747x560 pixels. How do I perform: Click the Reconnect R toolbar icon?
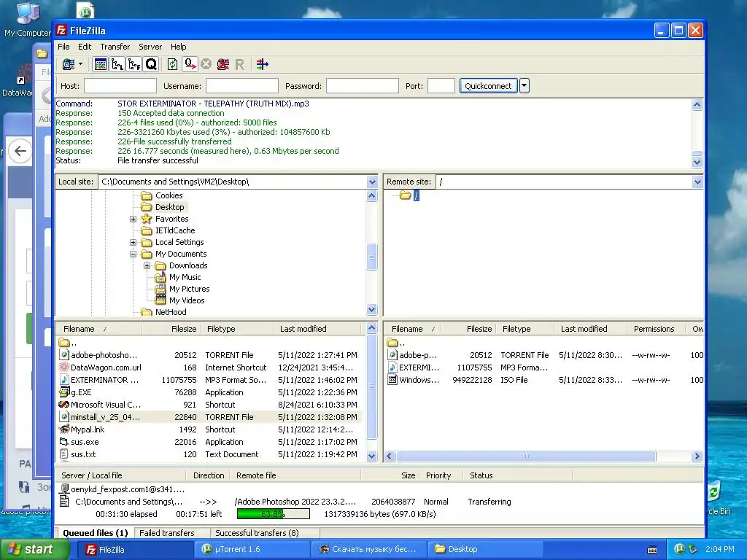click(239, 64)
